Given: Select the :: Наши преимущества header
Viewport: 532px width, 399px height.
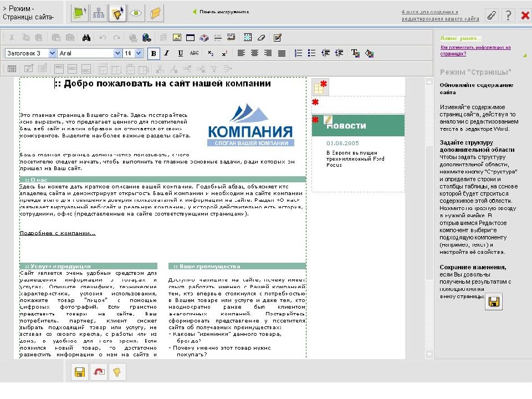Looking at the screenshot, I should point(237,266).
